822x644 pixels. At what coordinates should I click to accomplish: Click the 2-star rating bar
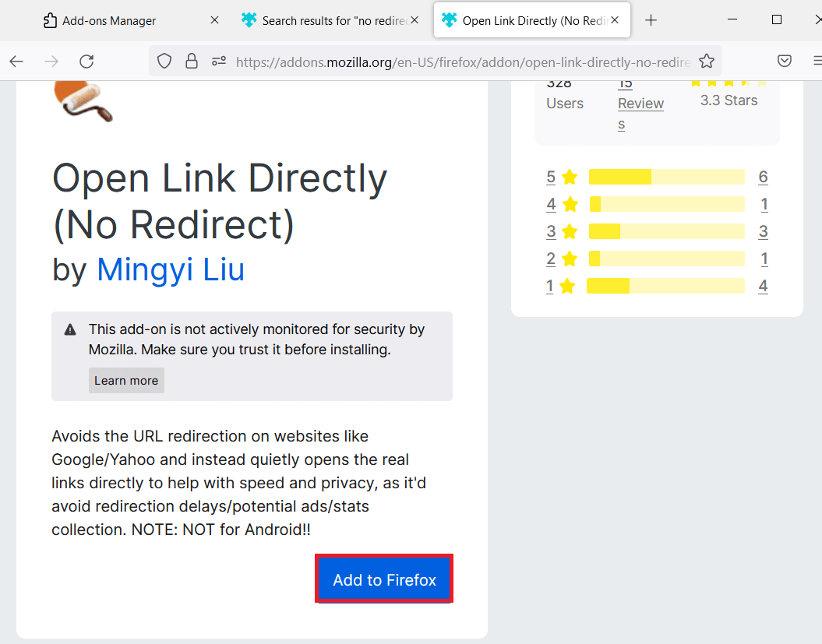click(x=666, y=259)
